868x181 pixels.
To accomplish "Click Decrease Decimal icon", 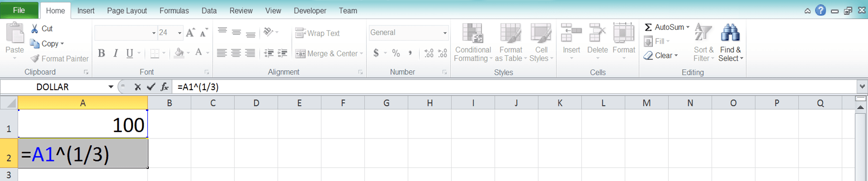I will (x=443, y=53).
